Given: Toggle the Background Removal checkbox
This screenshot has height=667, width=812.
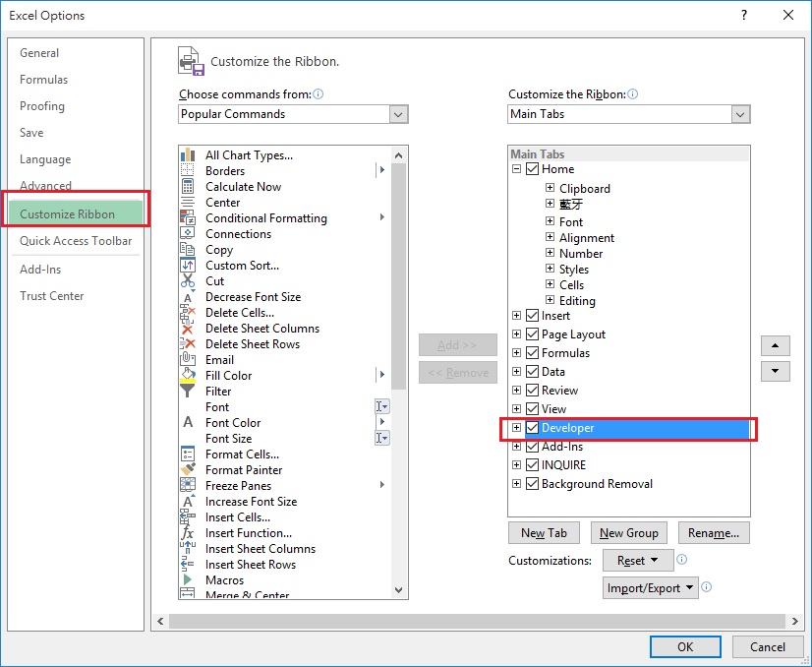Looking at the screenshot, I should click(531, 483).
